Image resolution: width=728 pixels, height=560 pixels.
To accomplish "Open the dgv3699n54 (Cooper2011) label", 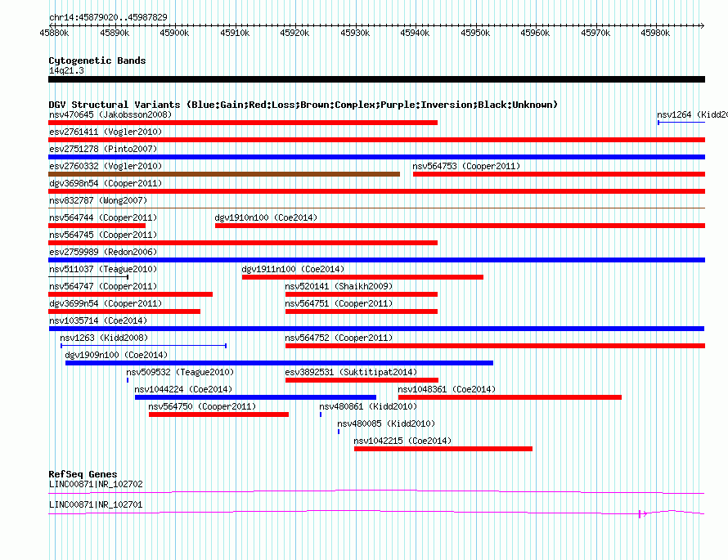I will click(106, 303).
